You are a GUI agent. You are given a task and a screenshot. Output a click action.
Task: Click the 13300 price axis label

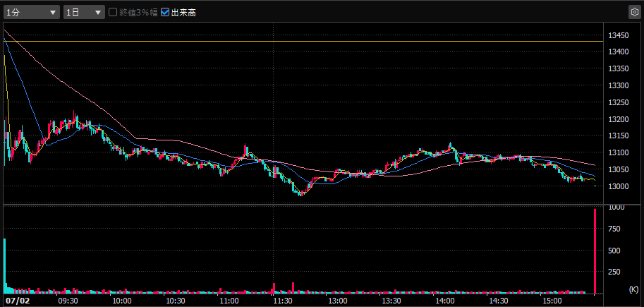[x=618, y=85]
